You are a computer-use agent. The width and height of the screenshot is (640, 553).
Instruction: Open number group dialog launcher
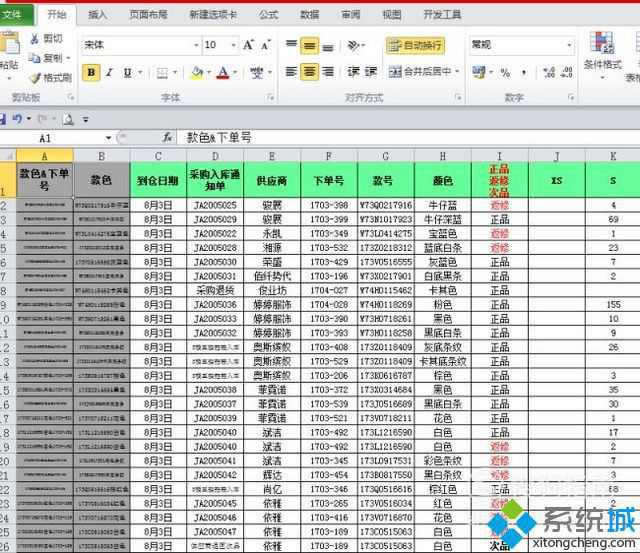point(571,97)
